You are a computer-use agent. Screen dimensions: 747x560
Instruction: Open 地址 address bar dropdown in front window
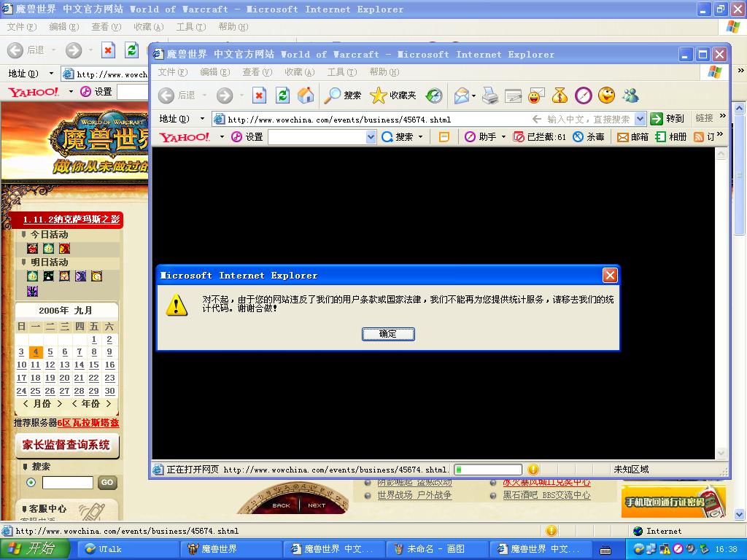tap(640, 119)
